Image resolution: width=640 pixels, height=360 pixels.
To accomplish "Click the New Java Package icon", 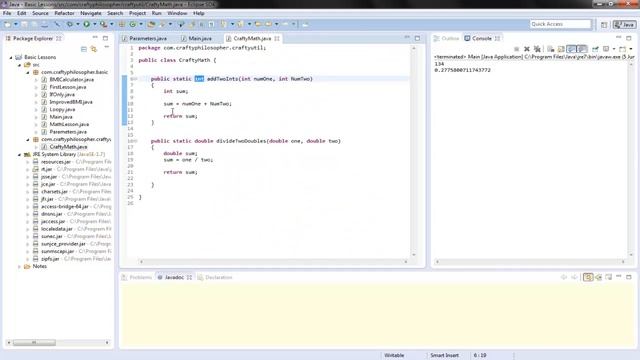I will click(122, 24).
